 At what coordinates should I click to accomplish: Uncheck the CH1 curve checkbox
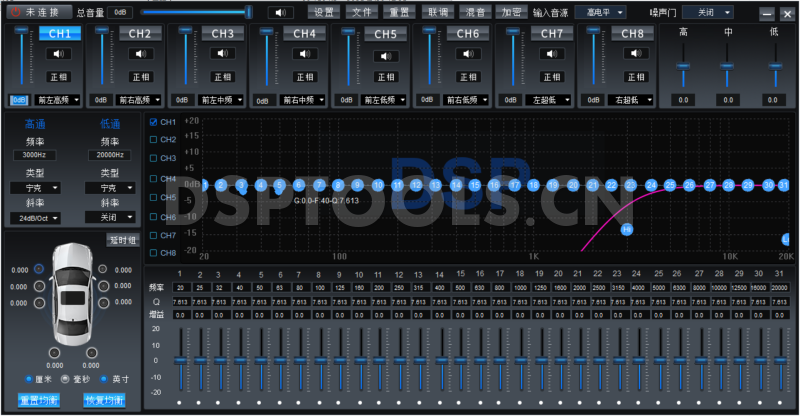(x=153, y=121)
